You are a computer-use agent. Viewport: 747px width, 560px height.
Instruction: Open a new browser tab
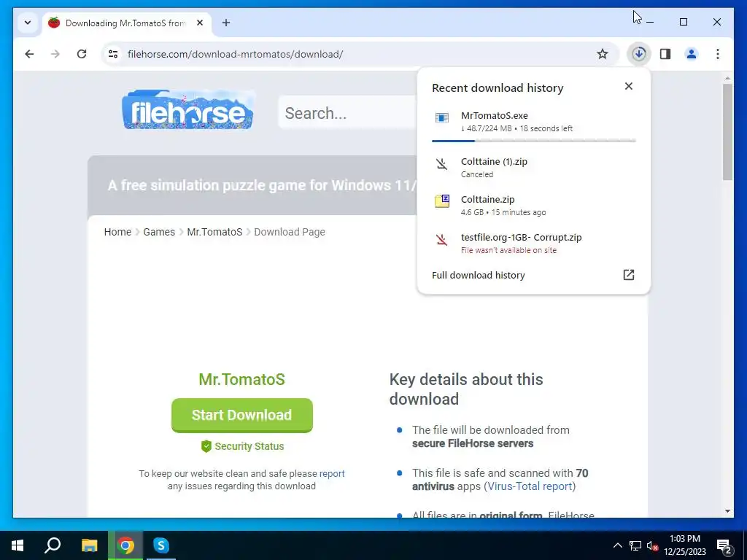[226, 23]
